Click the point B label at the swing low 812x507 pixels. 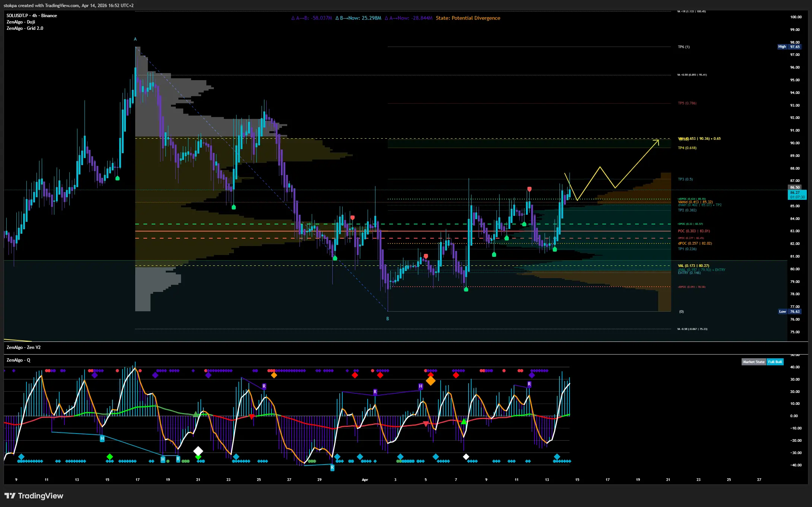point(388,319)
